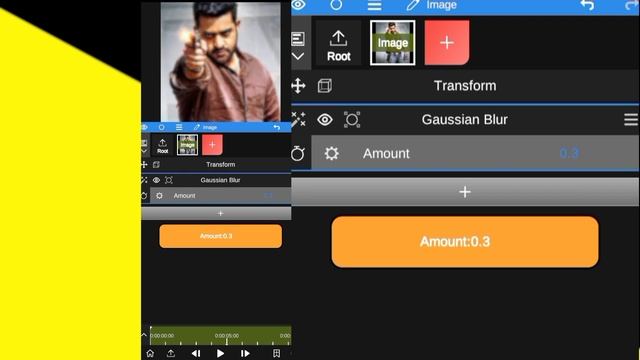The width and height of the screenshot is (640, 360).
Task: Select Amount row in small app panel
Action: (x=221, y=196)
